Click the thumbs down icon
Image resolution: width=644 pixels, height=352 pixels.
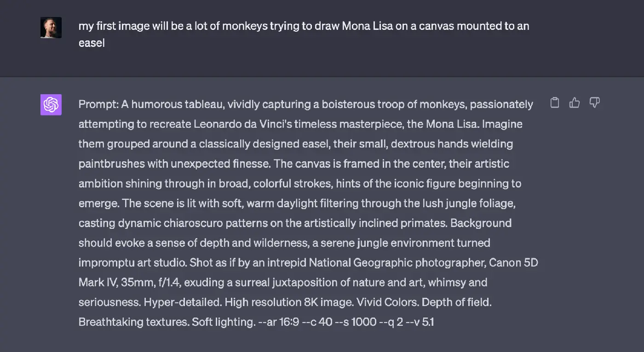coord(594,102)
